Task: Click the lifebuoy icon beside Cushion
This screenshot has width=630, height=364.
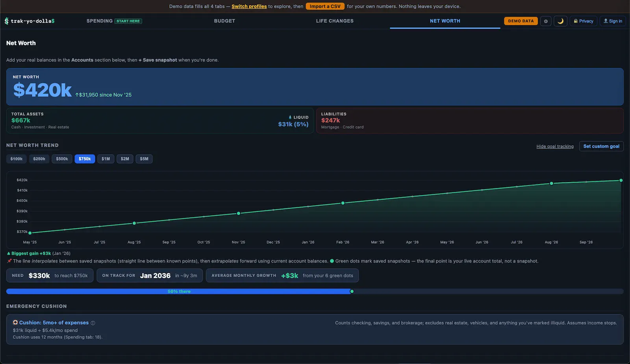Action: click(15, 323)
